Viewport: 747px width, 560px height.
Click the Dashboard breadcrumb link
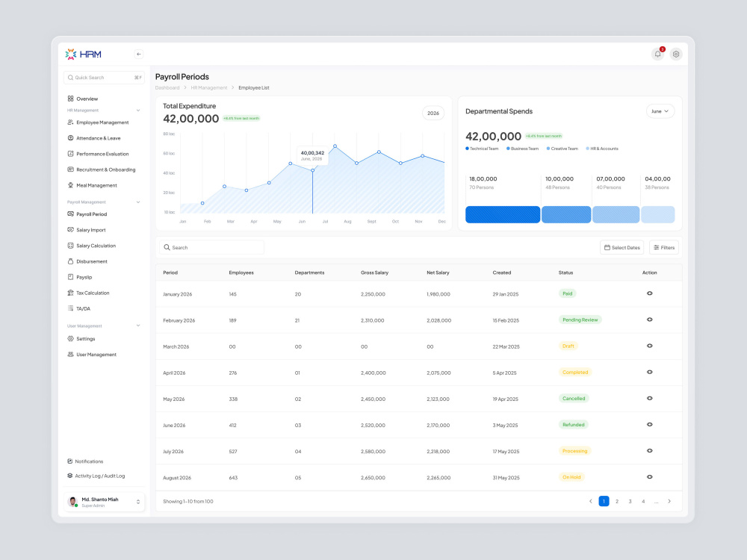167,88
